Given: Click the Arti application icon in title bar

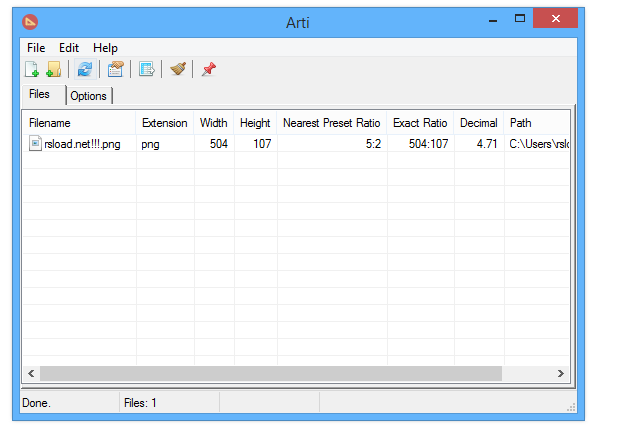Looking at the screenshot, I should (x=30, y=22).
